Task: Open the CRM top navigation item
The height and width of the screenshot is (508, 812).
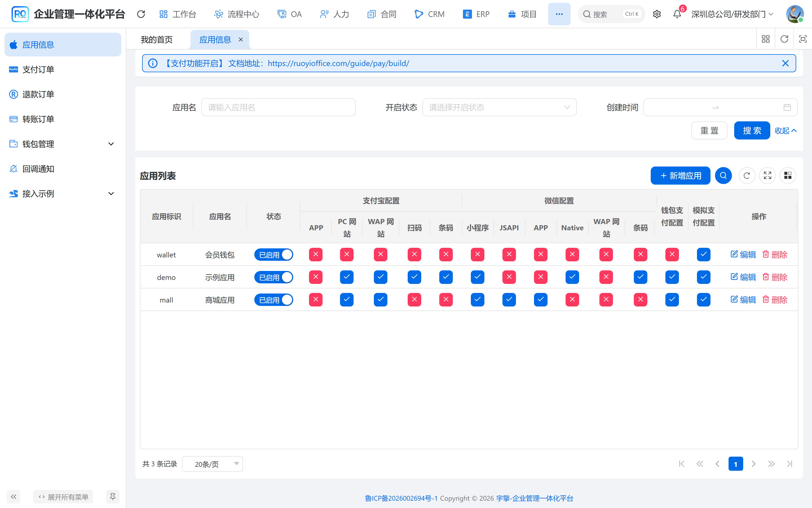Action: [x=430, y=14]
